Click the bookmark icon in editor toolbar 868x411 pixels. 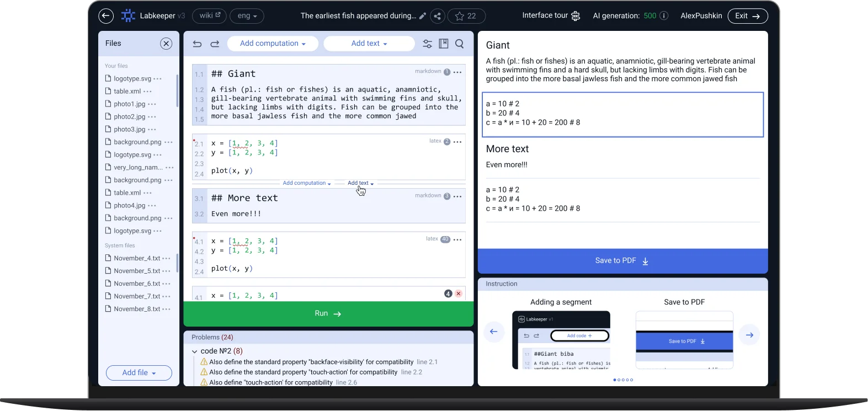(x=443, y=44)
